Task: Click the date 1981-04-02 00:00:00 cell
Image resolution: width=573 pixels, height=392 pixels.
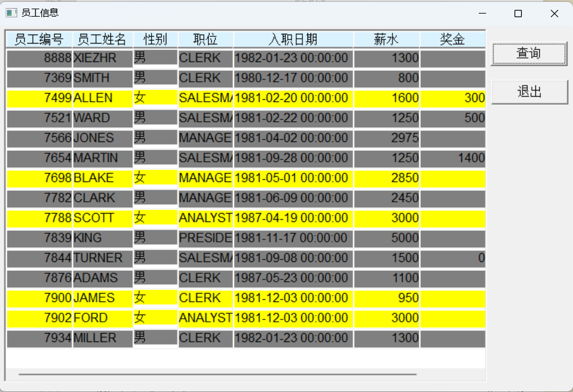Action: click(x=293, y=138)
